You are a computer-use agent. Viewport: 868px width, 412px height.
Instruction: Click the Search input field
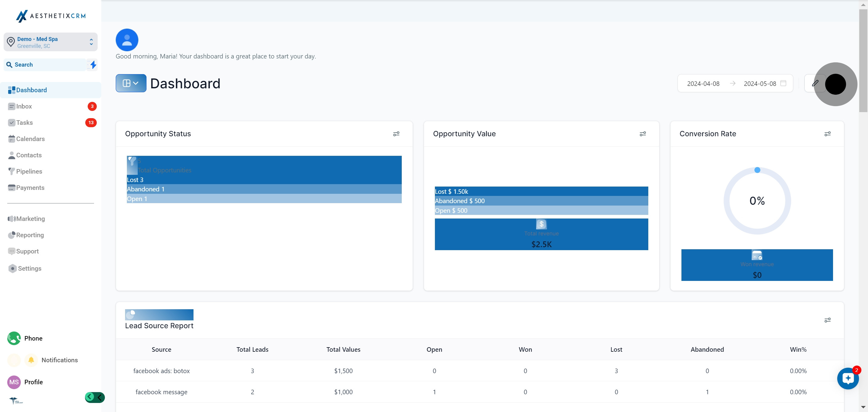(47, 65)
